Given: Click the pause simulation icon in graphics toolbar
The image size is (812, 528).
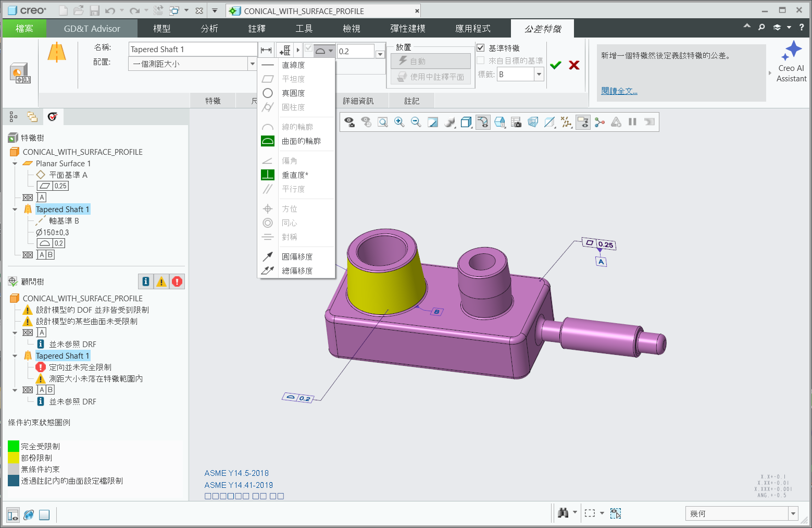Looking at the screenshot, I should click(633, 122).
